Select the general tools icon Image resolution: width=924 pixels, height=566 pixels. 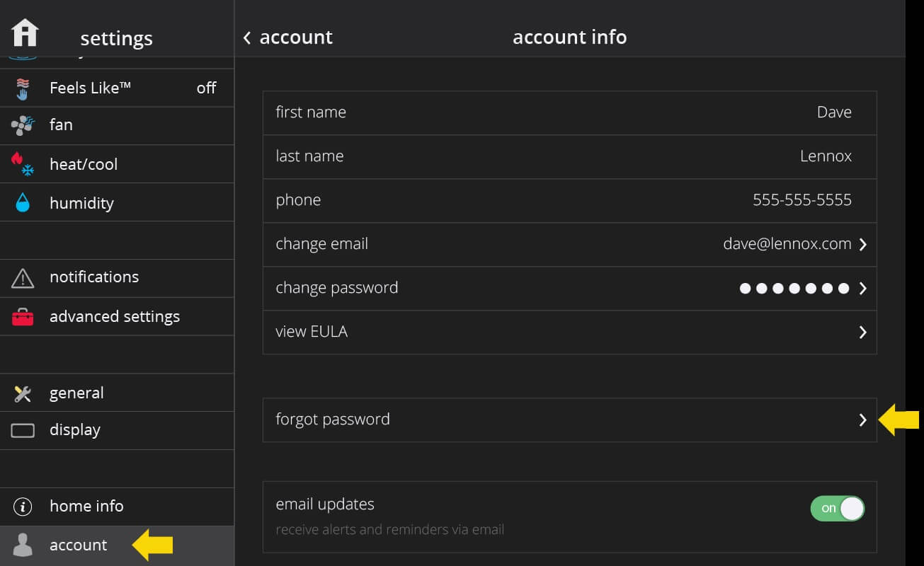(23, 393)
